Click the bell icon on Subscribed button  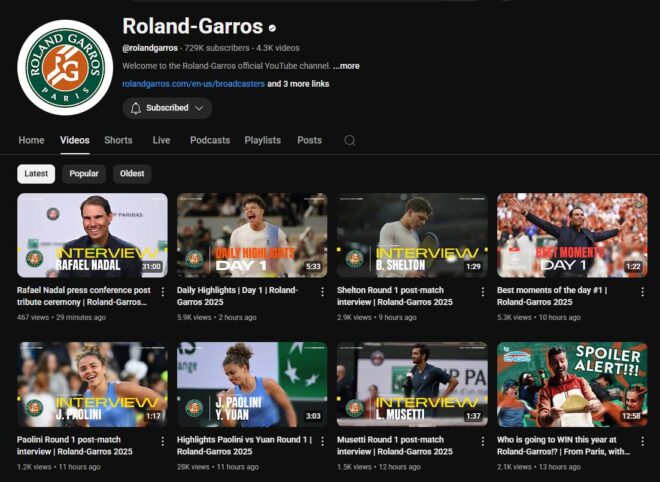click(x=136, y=108)
